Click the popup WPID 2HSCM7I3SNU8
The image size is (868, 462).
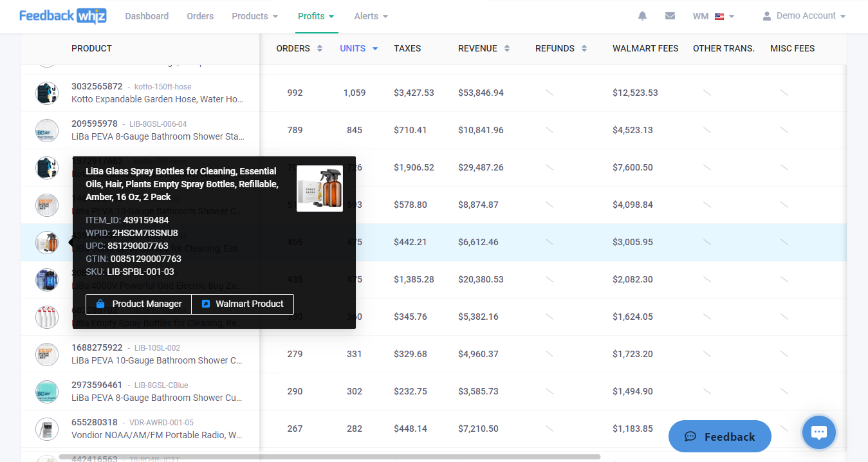tap(145, 233)
